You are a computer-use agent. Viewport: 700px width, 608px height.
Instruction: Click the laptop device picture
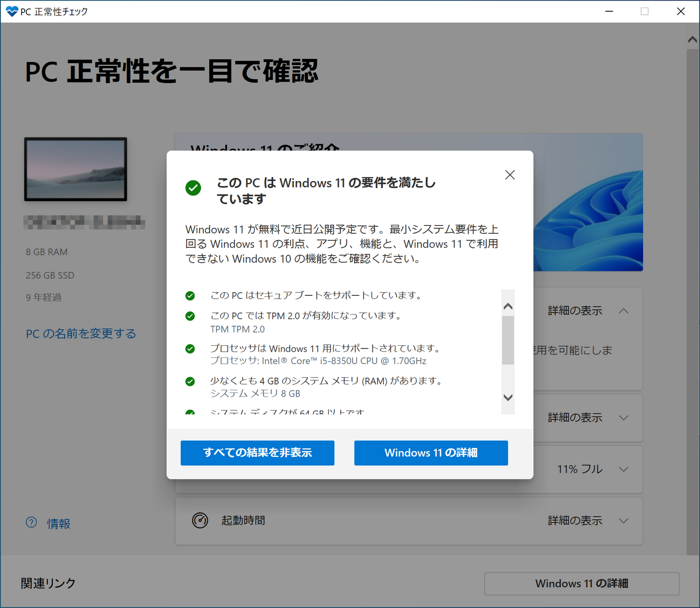tap(75, 169)
